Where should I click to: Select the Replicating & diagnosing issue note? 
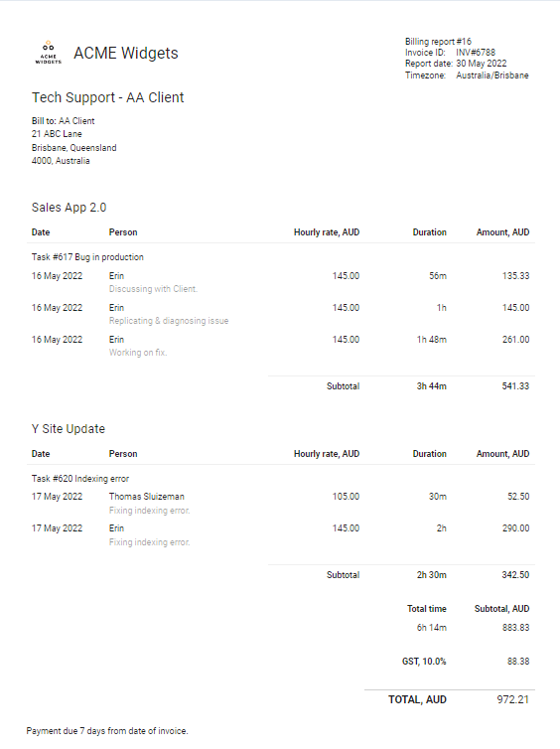[169, 321]
